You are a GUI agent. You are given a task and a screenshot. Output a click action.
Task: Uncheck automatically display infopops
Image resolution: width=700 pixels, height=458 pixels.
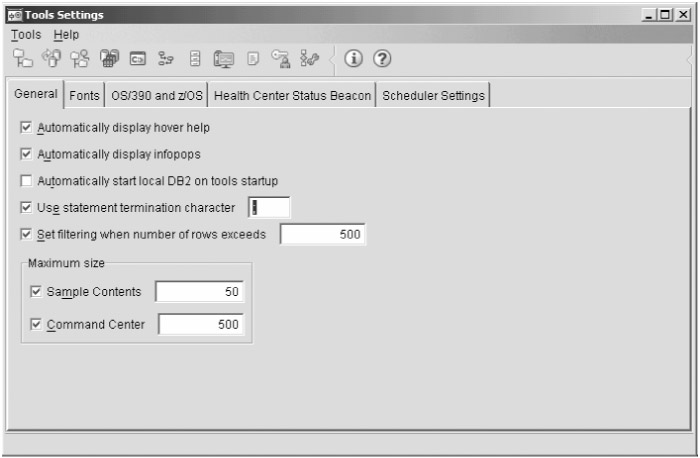click(x=27, y=155)
